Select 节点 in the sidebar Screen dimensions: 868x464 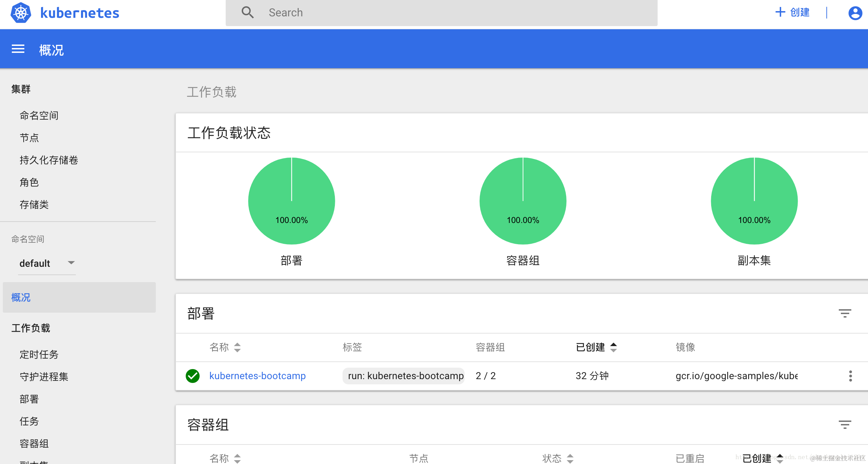point(30,137)
